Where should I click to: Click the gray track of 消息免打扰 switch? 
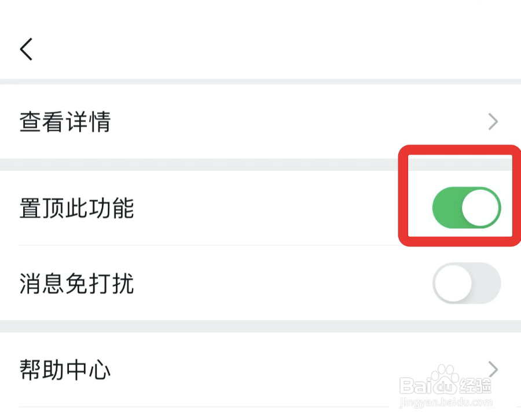tap(486, 283)
